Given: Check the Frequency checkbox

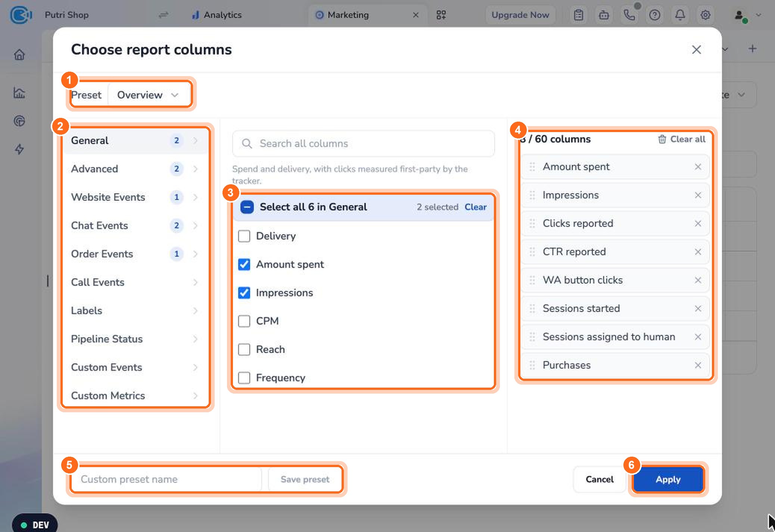Looking at the screenshot, I should point(244,378).
